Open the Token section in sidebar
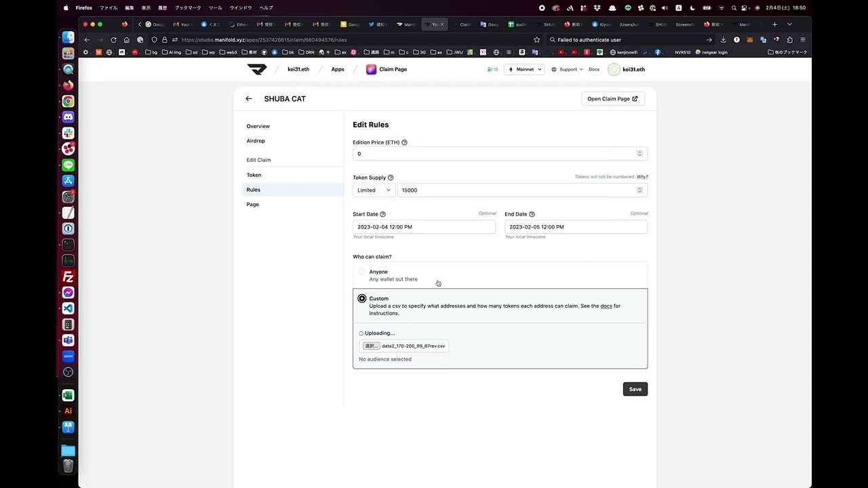The height and width of the screenshot is (488, 868). pos(254,175)
